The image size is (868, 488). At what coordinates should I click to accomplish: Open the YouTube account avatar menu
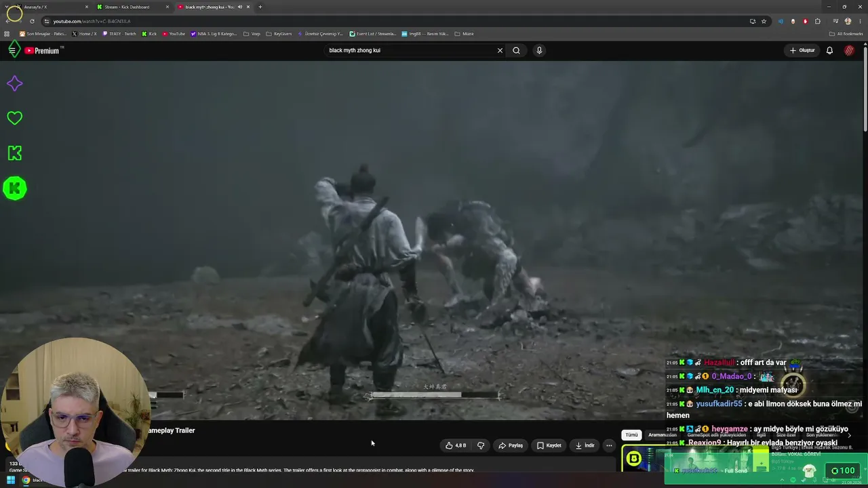coord(849,50)
